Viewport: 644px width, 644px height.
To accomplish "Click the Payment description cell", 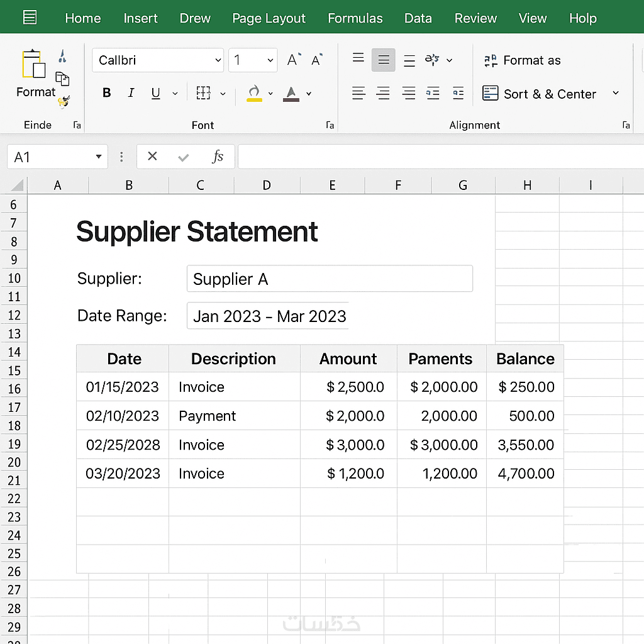I will (235, 416).
